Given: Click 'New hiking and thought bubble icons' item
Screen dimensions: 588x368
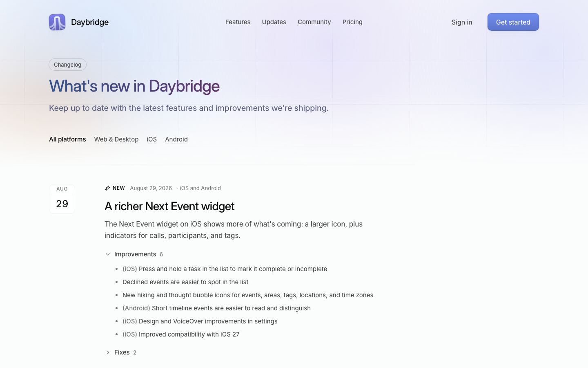Looking at the screenshot, I should click(x=248, y=295).
